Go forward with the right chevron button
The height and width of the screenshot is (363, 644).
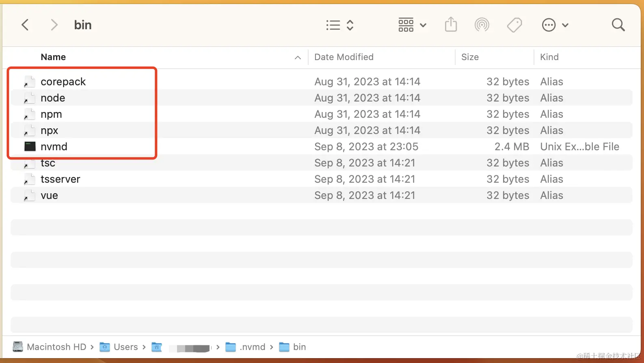point(54,25)
